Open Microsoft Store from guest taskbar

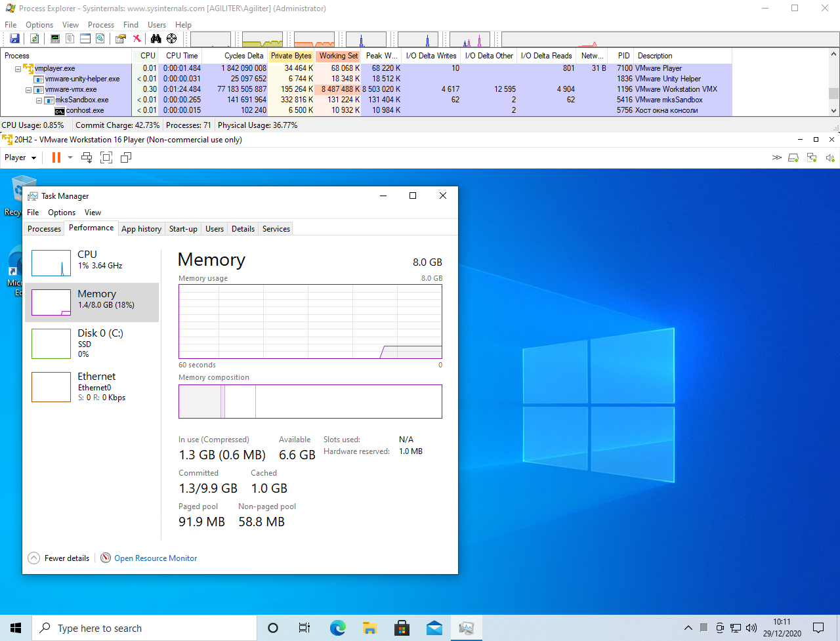point(402,628)
